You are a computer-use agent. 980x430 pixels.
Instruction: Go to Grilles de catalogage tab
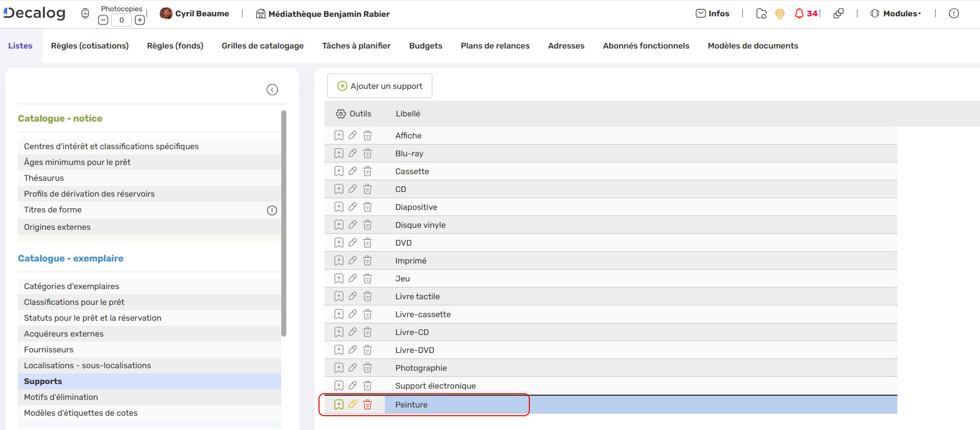pos(262,45)
